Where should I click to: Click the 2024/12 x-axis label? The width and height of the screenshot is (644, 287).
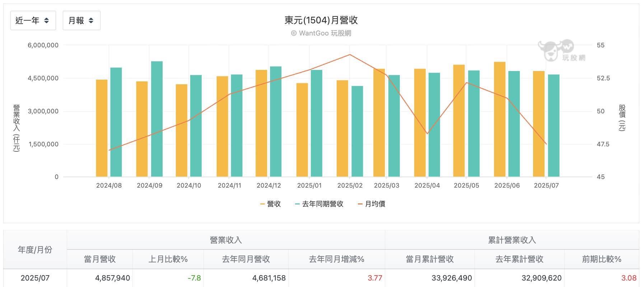269,185
